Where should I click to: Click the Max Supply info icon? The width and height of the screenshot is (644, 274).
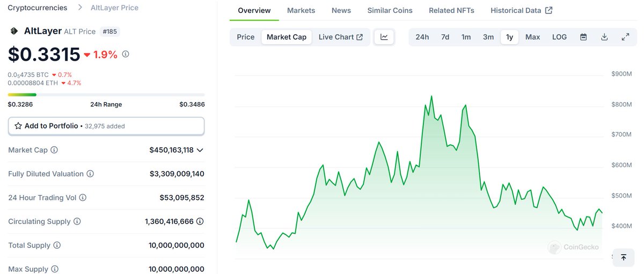point(54,269)
